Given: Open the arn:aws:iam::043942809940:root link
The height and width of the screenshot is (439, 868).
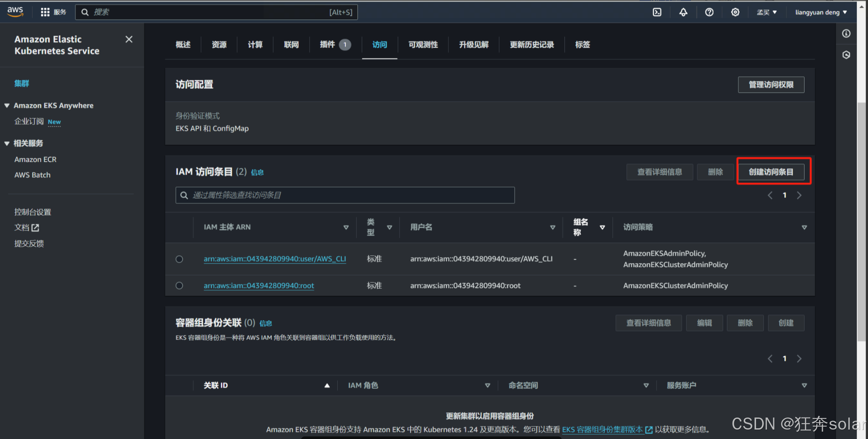Looking at the screenshot, I should click(259, 286).
